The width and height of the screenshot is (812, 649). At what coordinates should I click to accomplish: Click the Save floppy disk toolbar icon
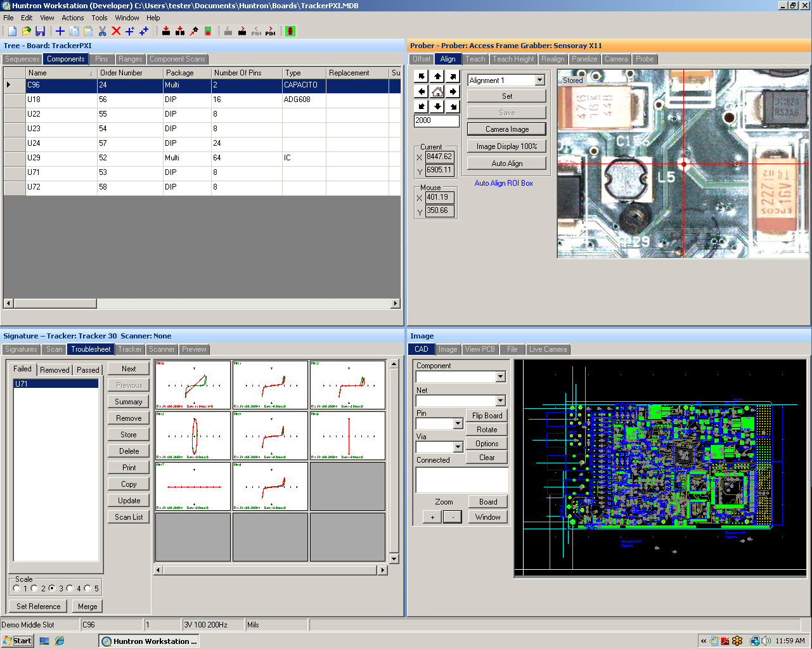point(40,31)
